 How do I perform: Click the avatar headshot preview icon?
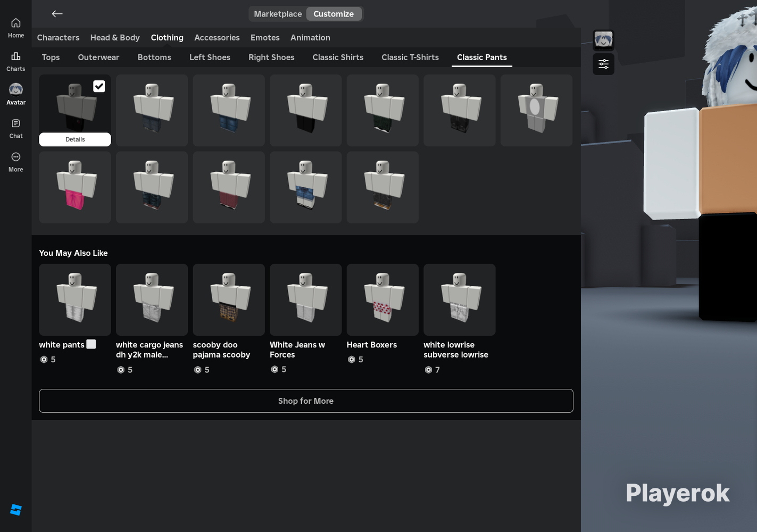(603, 40)
